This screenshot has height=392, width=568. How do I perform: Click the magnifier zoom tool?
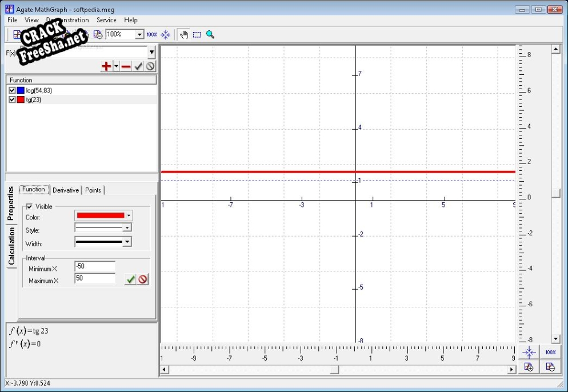210,34
